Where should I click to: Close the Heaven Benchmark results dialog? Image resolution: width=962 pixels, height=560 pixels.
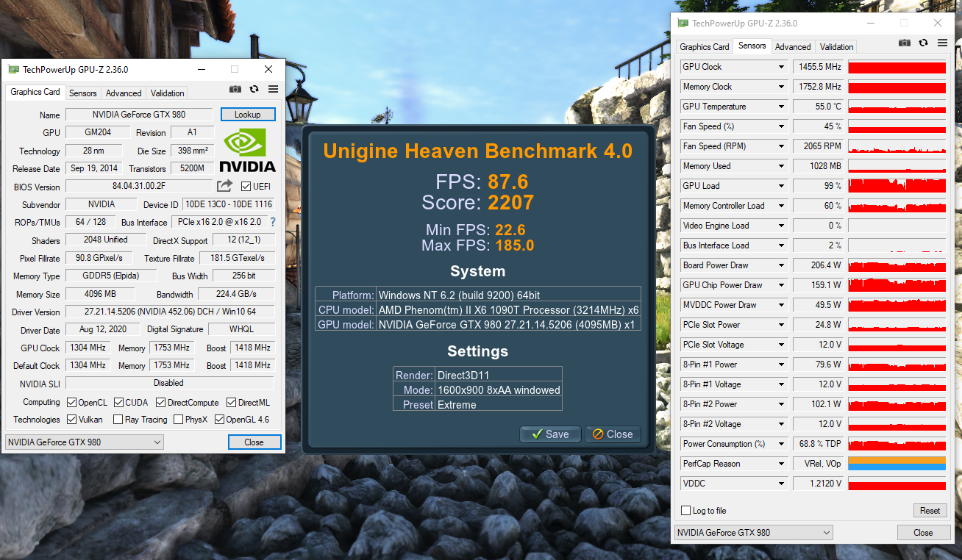[613, 434]
